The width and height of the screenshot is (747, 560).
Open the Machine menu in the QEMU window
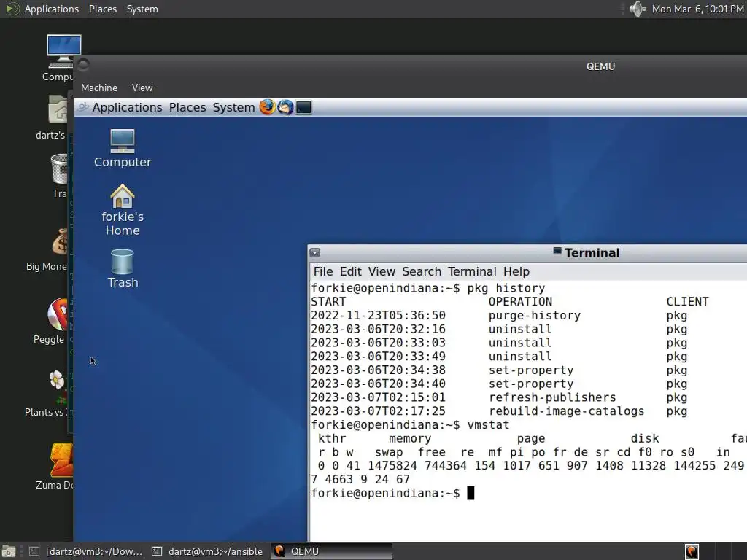point(99,87)
